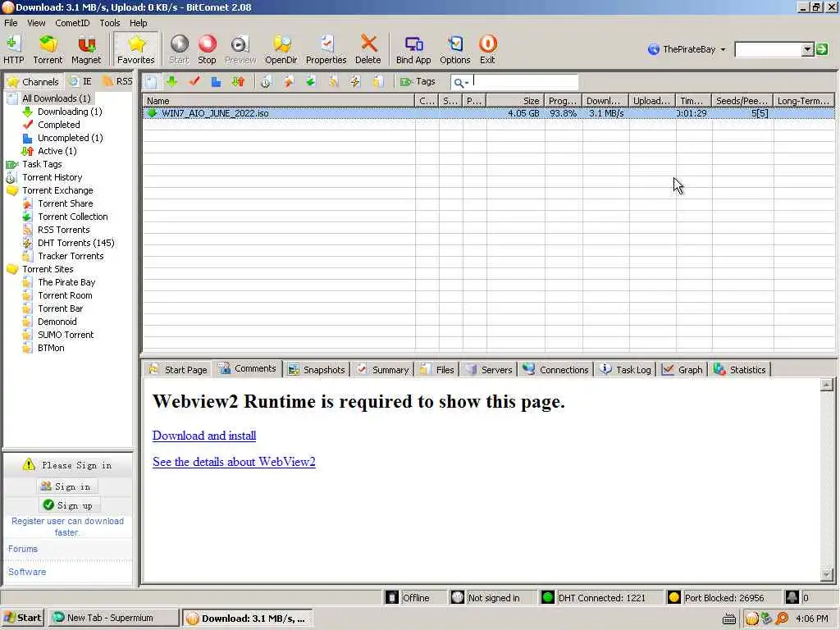The image size is (840, 630).
Task: Select Downloading (1) in sidebar tree
Action: point(70,112)
